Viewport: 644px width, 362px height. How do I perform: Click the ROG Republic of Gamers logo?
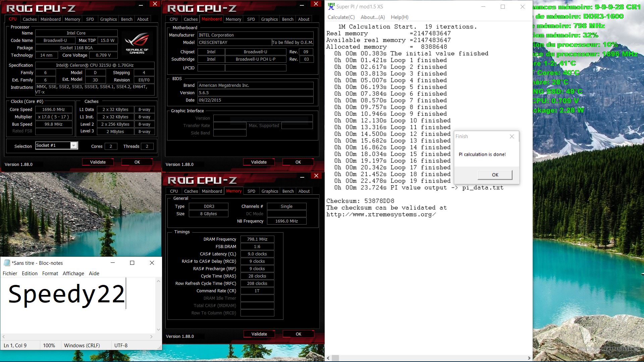coord(137,43)
